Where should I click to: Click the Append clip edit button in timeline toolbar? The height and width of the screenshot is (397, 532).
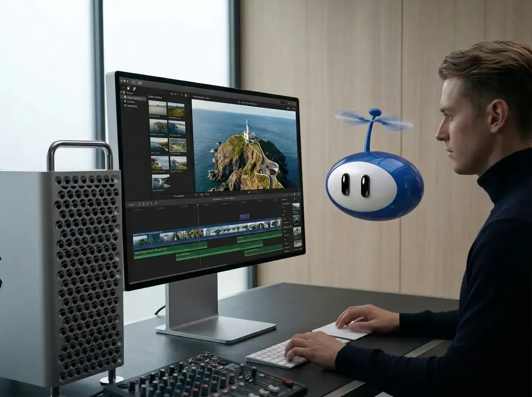[x=147, y=203]
